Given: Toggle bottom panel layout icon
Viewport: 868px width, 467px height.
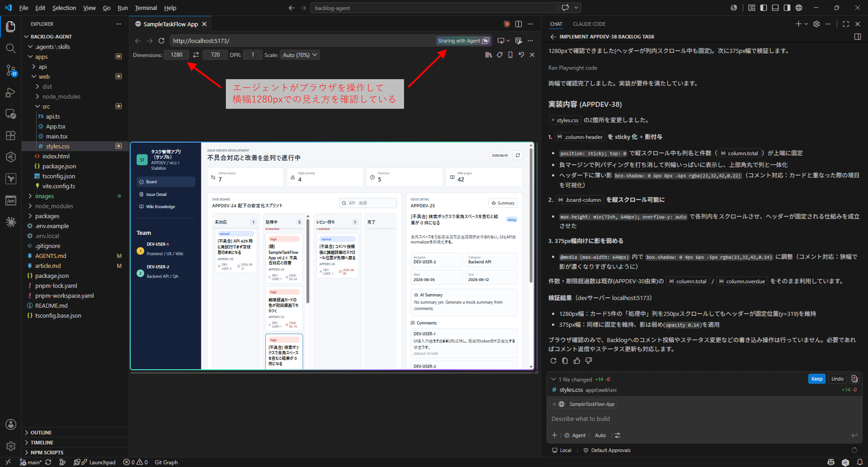Looking at the screenshot, I should coord(775,8).
